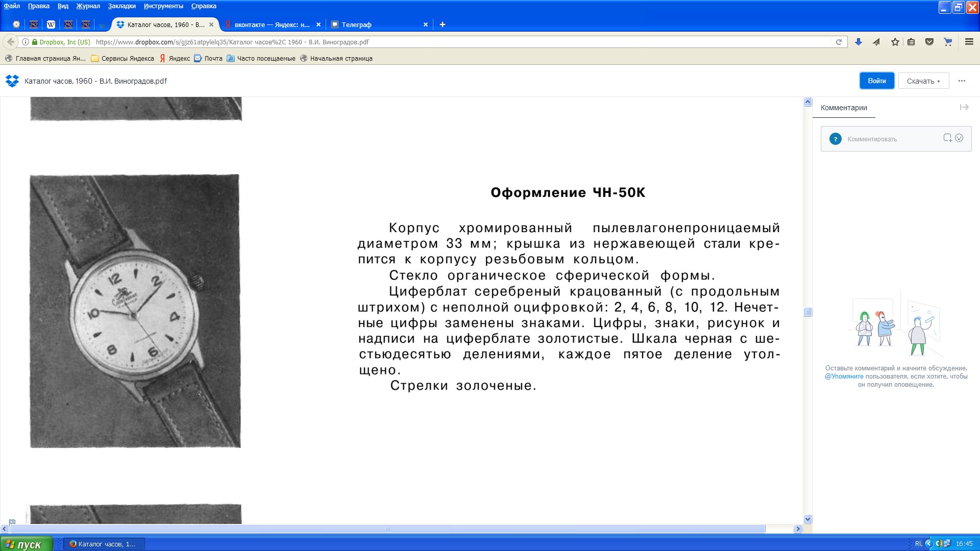Click the shopping cart toolbar icon

(x=948, y=42)
